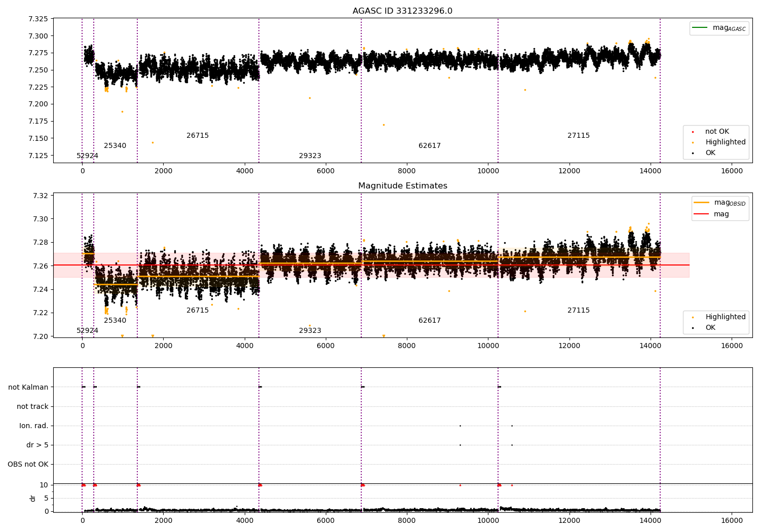The width and height of the screenshot is (760, 532).
Task: Click x-axis tick 2000 under bottom plot
Action: pyautogui.click(x=163, y=520)
